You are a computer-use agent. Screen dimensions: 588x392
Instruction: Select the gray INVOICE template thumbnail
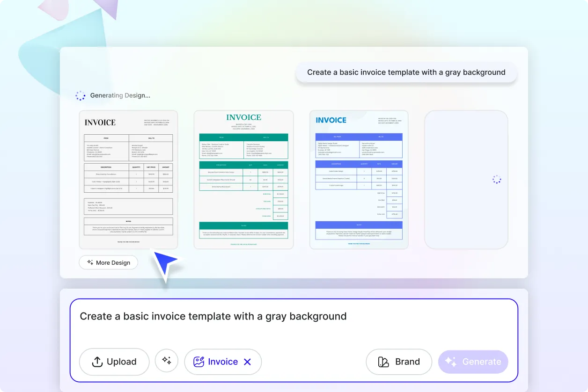[128, 179]
